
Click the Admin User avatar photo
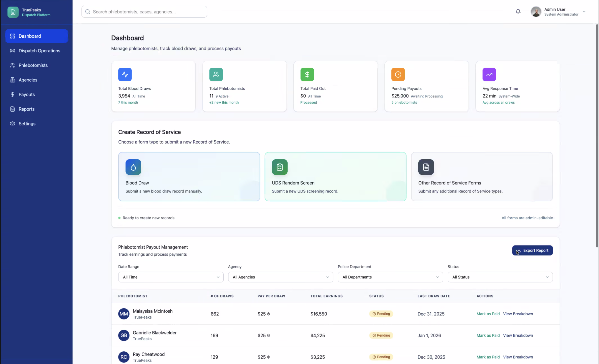(x=536, y=12)
